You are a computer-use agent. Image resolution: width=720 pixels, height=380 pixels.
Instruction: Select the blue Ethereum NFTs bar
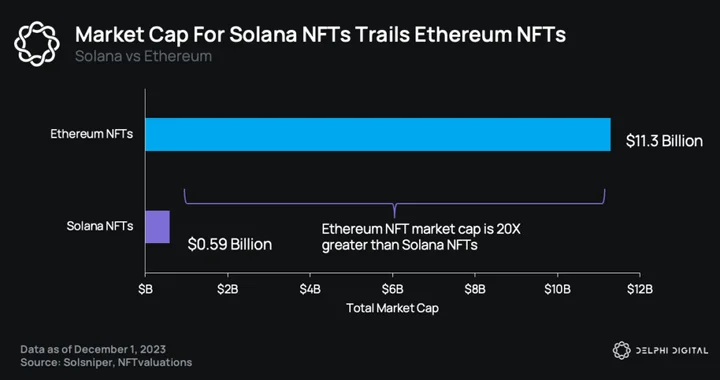[x=378, y=134]
